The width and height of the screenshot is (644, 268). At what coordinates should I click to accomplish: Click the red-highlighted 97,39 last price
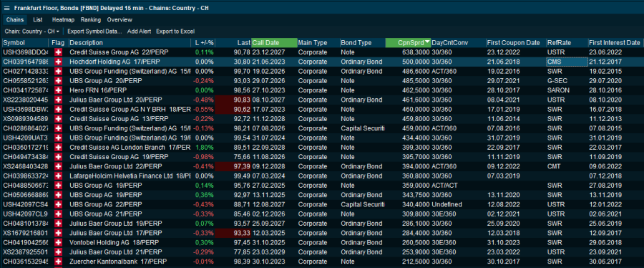click(x=233, y=166)
